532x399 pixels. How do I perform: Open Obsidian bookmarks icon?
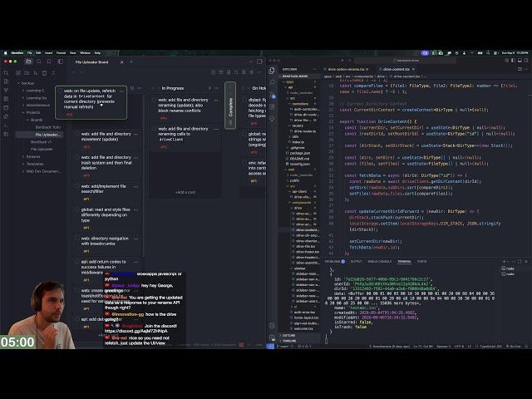coord(49,62)
